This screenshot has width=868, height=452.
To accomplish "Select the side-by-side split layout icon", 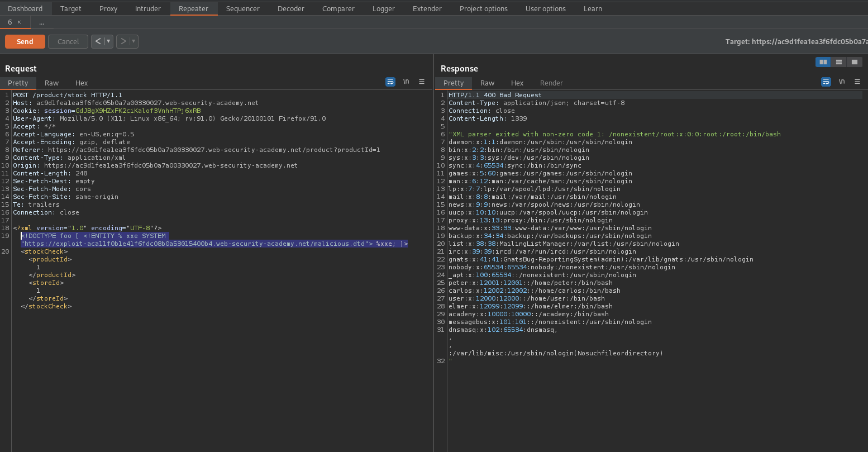I will pyautogui.click(x=823, y=62).
